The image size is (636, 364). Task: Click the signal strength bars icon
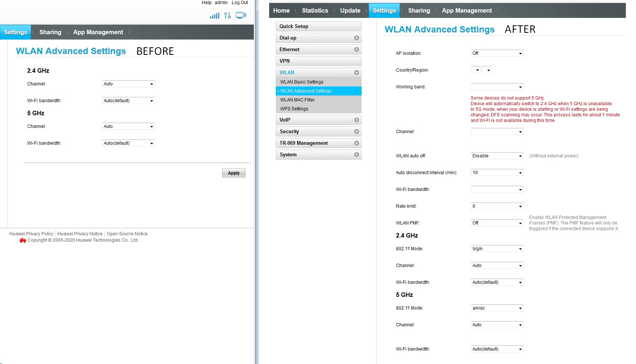[214, 16]
